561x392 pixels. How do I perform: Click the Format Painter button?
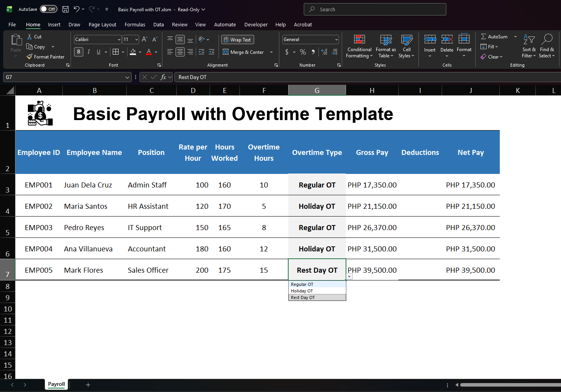tap(45, 57)
